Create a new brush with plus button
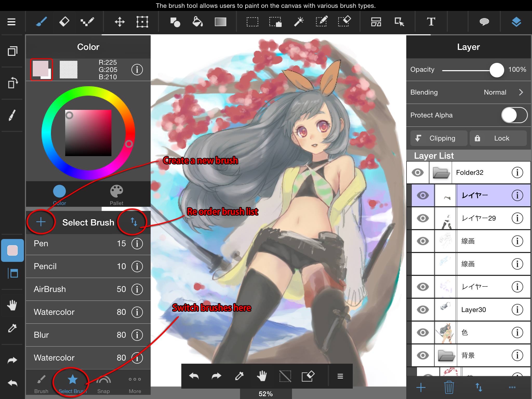532x399 pixels. (x=41, y=222)
